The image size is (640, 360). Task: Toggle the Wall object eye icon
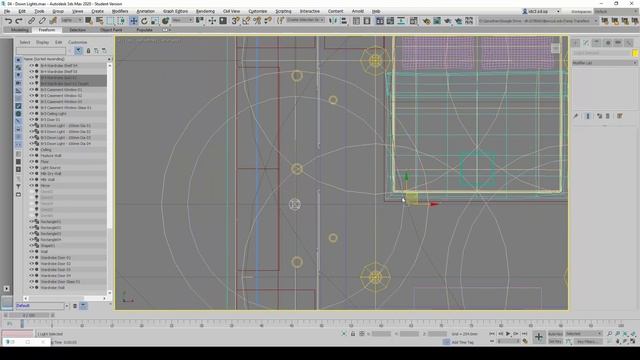31,252
